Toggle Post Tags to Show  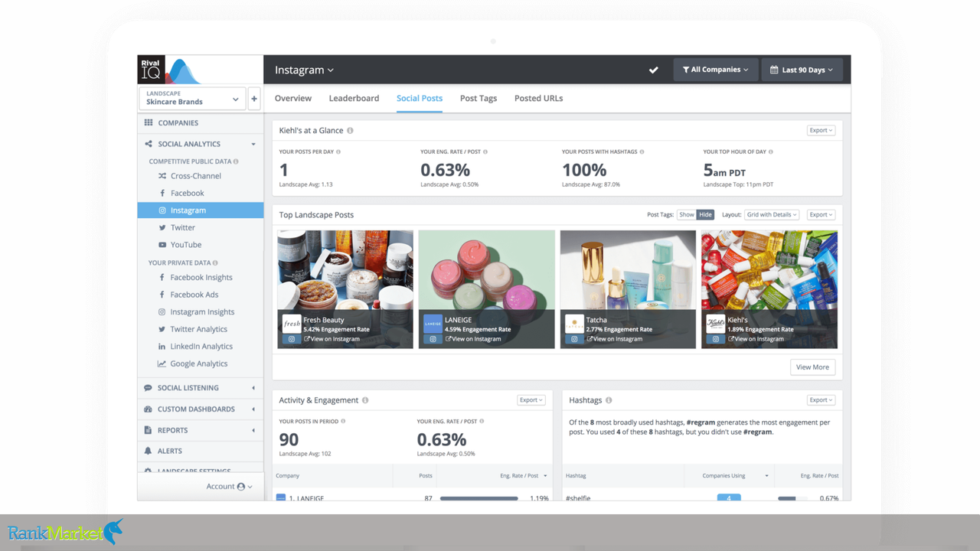(x=687, y=215)
